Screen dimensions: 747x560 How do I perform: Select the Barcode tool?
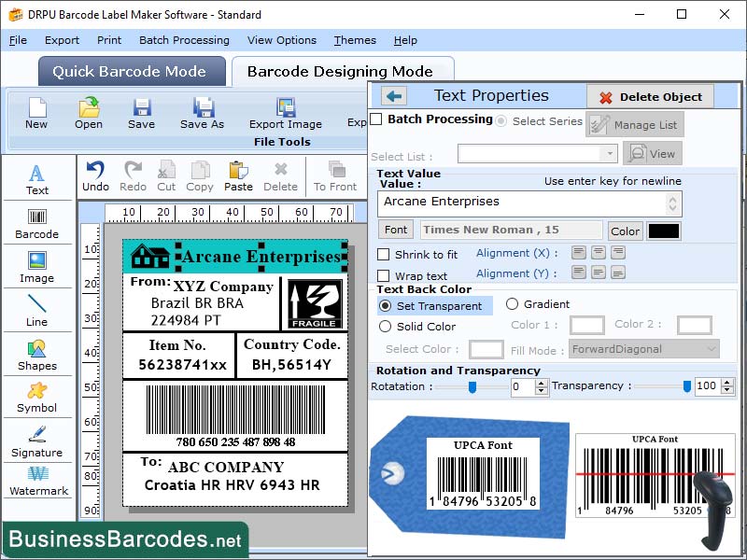(37, 224)
